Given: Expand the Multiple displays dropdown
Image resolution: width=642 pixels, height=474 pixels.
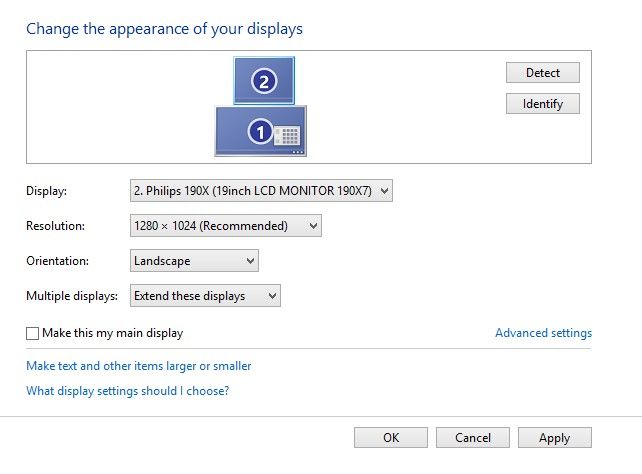Looking at the screenshot, I should point(205,296).
